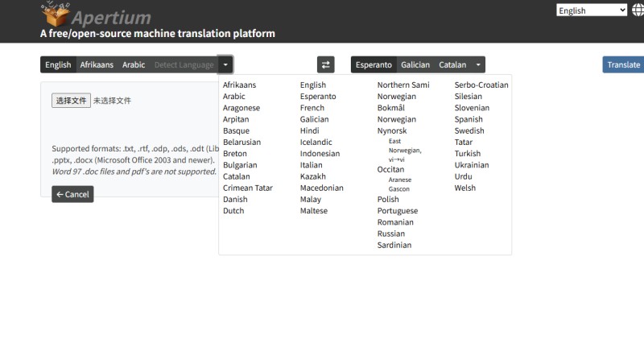Choose Aragonese from the language list
This screenshot has width=644, height=360.
241,108
